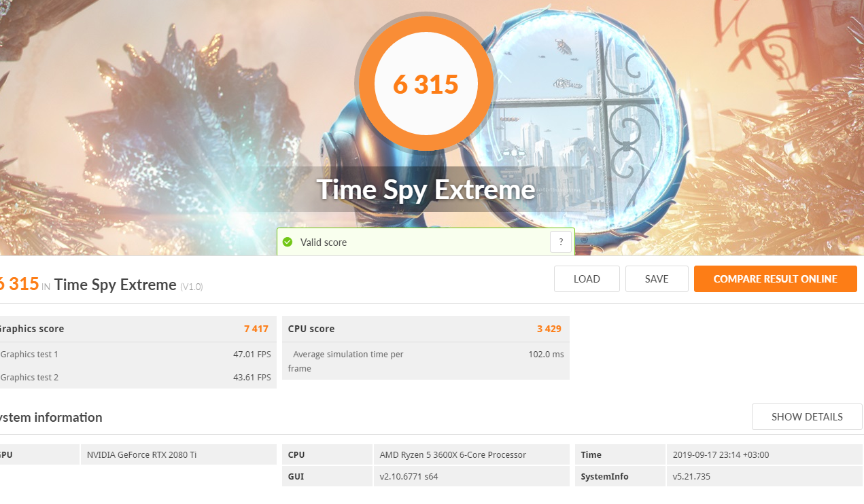Click the Graphics test 1 label
The height and width of the screenshot is (504, 864).
pyautogui.click(x=29, y=354)
